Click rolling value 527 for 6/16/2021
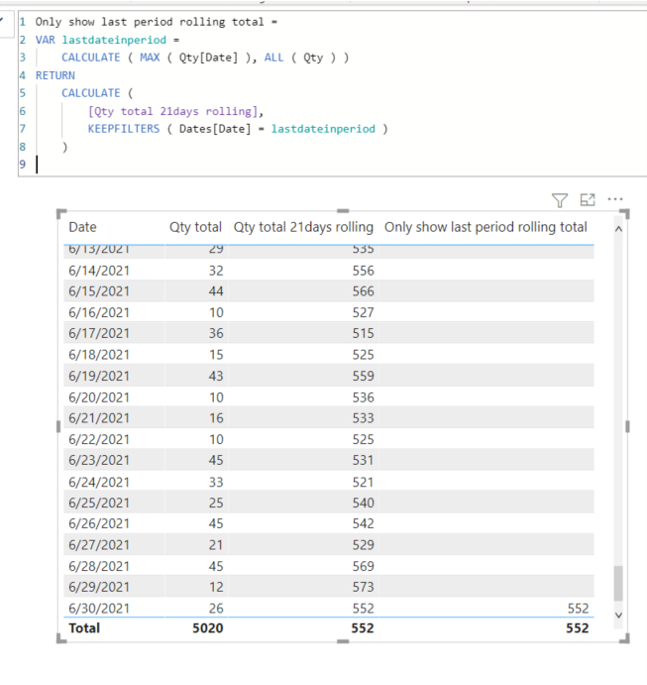647x685 pixels. pos(363,313)
